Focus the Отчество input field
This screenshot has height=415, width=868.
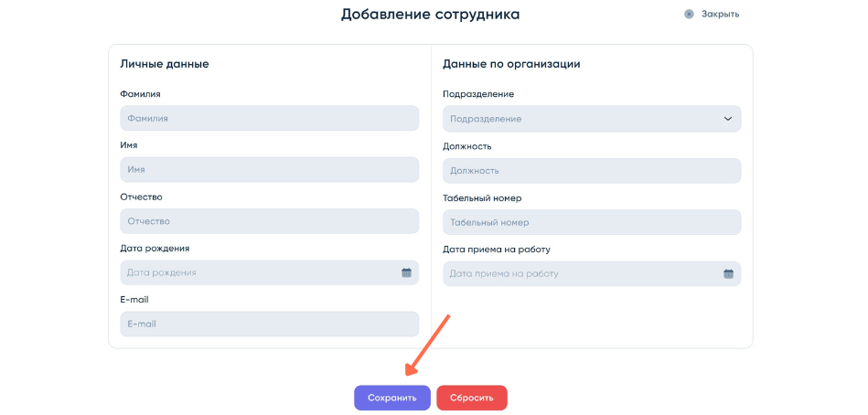269,221
